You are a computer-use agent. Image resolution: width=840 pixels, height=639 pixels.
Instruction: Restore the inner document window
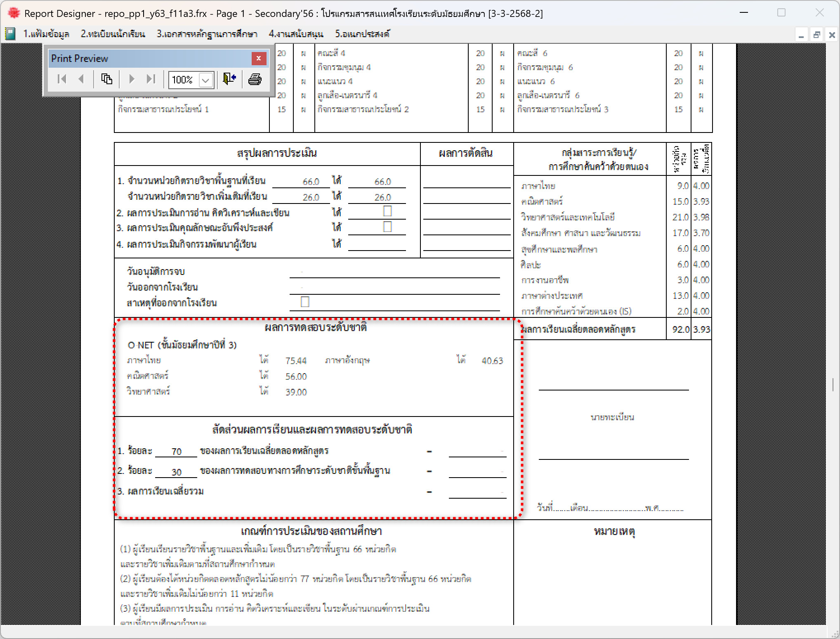coord(816,35)
